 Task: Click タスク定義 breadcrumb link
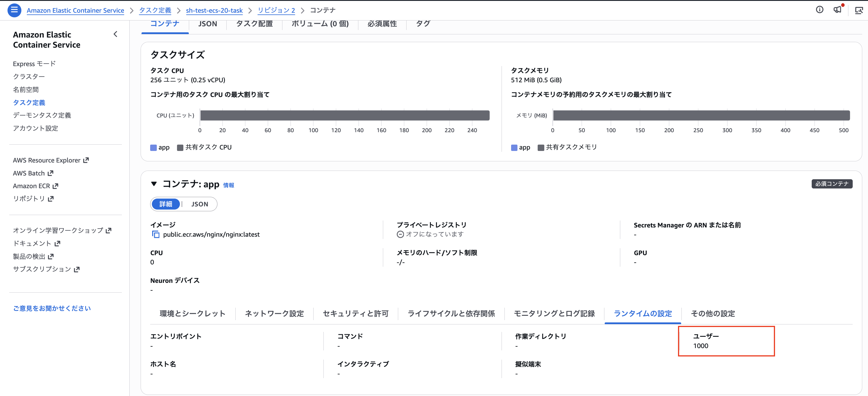tap(155, 10)
